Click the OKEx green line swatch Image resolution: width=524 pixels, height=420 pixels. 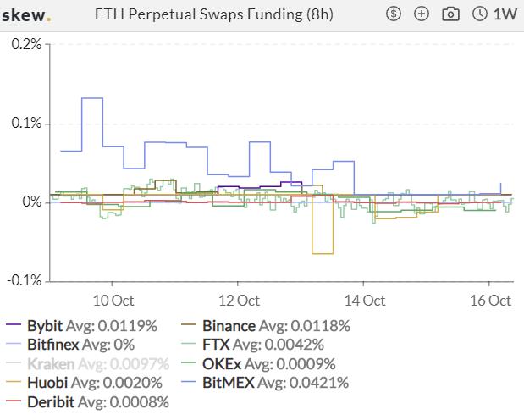189,362
